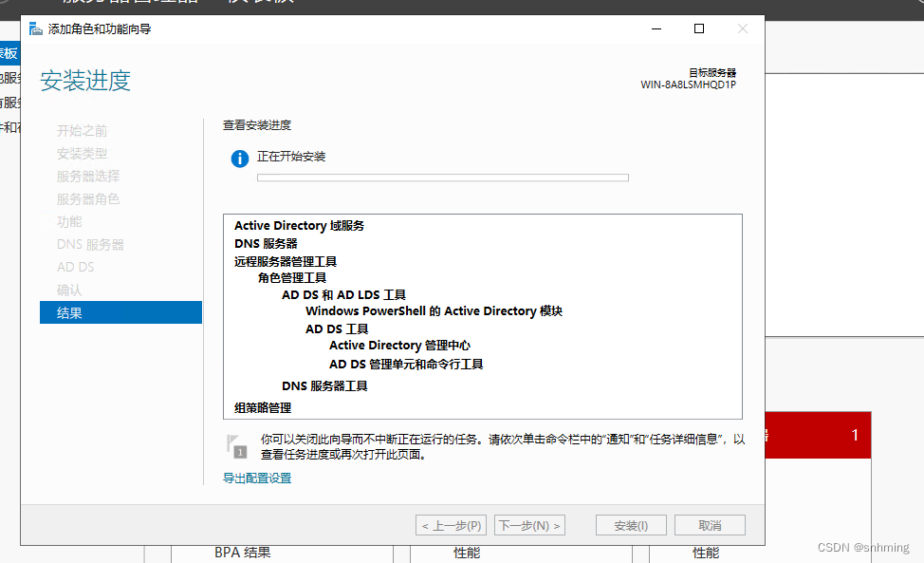Click the AD DS 工具 entry
The width and height of the screenshot is (924, 563).
click(x=337, y=328)
